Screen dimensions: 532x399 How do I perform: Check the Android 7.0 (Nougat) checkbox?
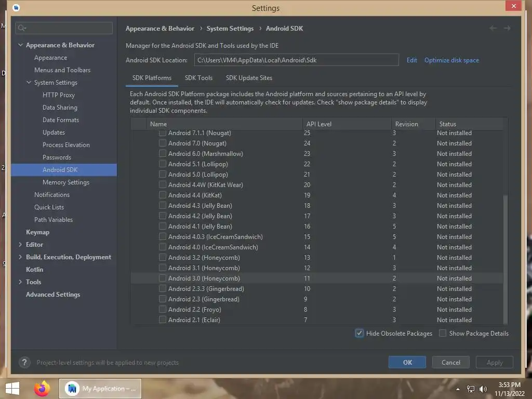pos(163,143)
